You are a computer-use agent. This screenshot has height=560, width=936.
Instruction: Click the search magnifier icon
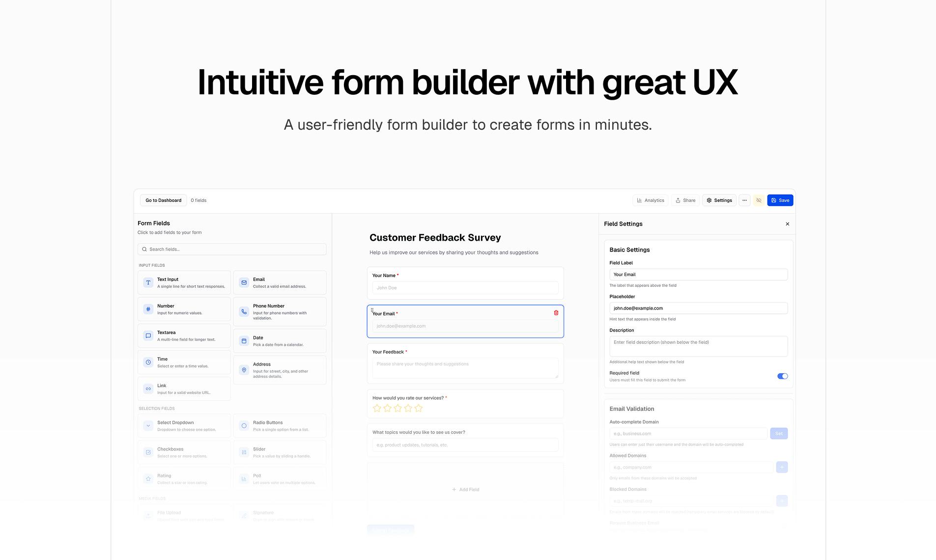point(144,249)
